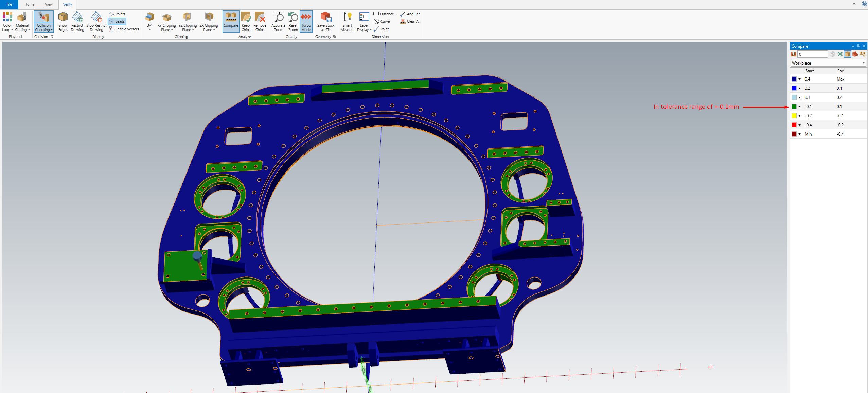Screen dimensions: 868x393
Task: Open dropdown arrow beside red swatch
Action: pos(799,125)
